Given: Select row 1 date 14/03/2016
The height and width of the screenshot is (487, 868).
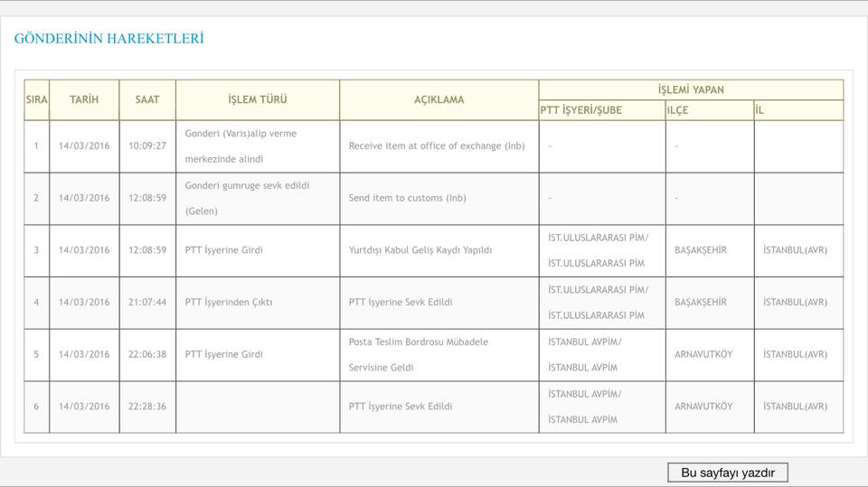Looking at the screenshot, I should coord(84,146).
